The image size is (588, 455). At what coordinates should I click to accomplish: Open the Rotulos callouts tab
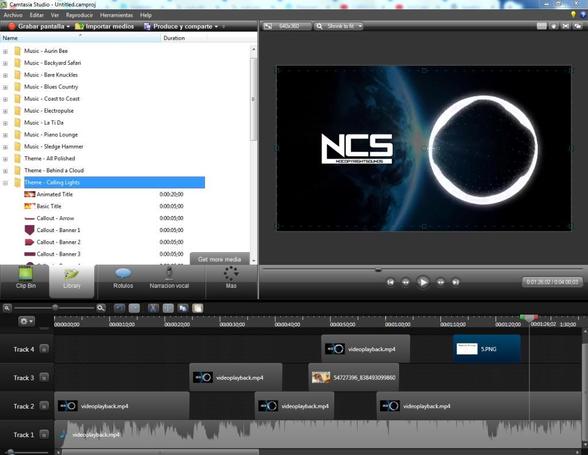123,278
